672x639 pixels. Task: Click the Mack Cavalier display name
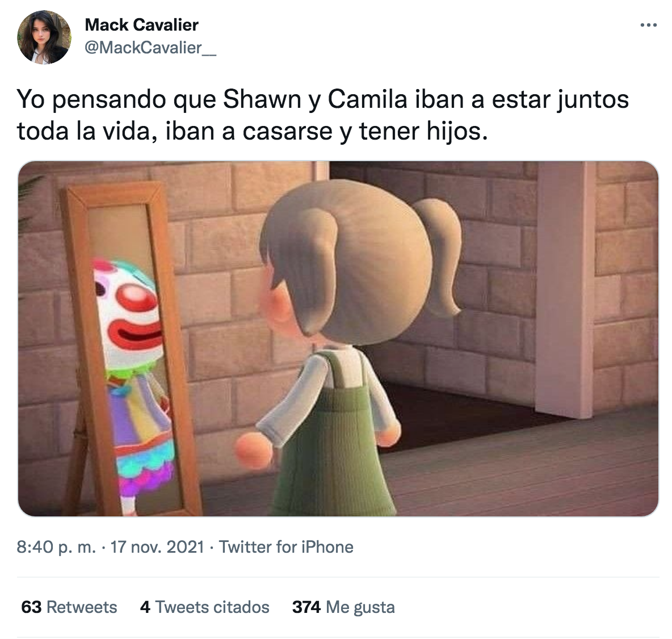(x=141, y=25)
